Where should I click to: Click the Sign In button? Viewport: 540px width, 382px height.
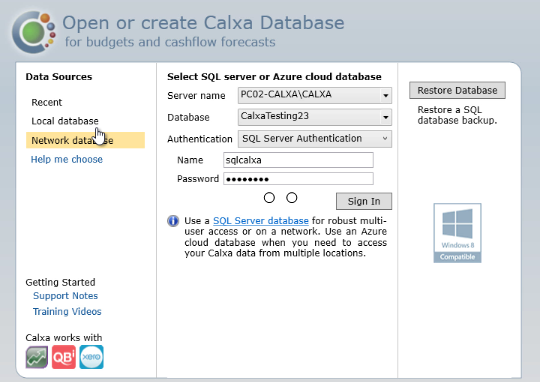click(x=364, y=201)
